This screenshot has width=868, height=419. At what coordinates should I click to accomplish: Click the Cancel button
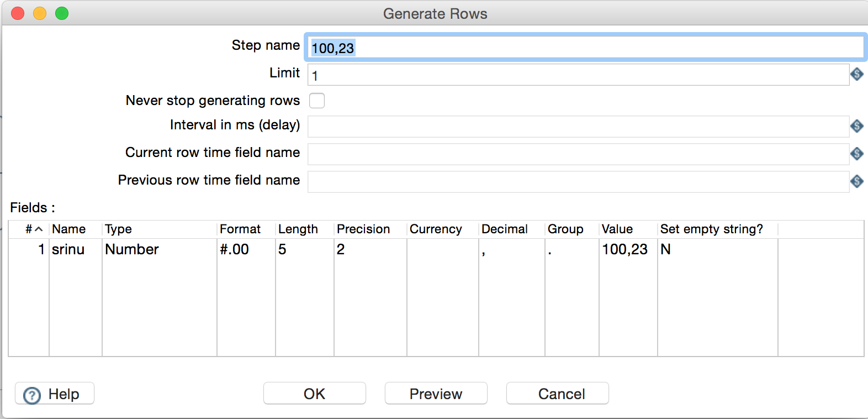click(x=558, y=394)
